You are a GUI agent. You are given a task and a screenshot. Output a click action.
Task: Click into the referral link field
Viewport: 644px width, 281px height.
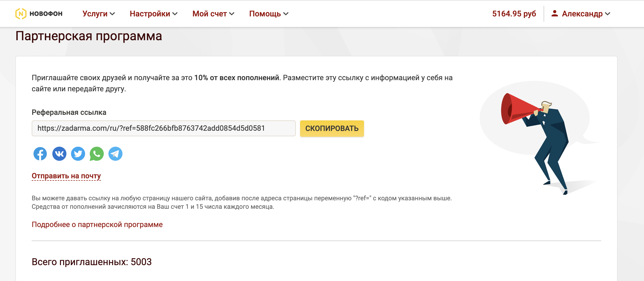(163, 128)
